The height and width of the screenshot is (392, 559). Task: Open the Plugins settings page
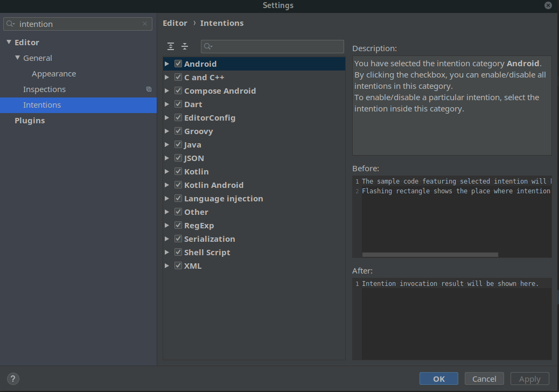[30, 121]
